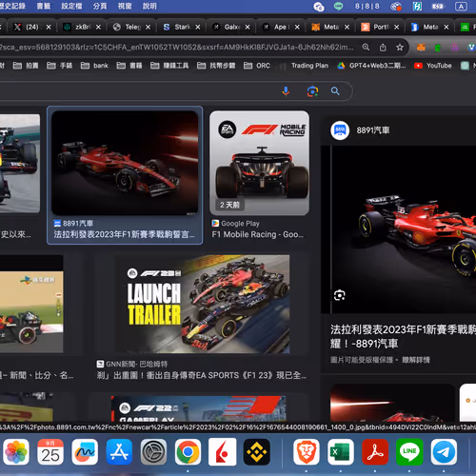Open the 書籤 menu
This screenshot has height=476, width=476.
tap(44, 6)
